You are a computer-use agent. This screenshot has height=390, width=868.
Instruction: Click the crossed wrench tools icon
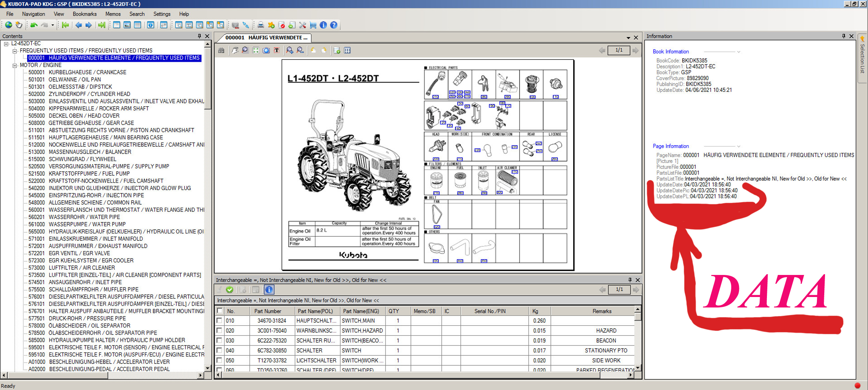[x=302, y=25]
